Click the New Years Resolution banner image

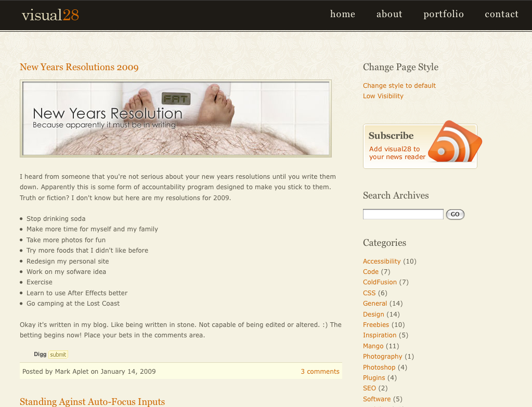click(176, 119)
